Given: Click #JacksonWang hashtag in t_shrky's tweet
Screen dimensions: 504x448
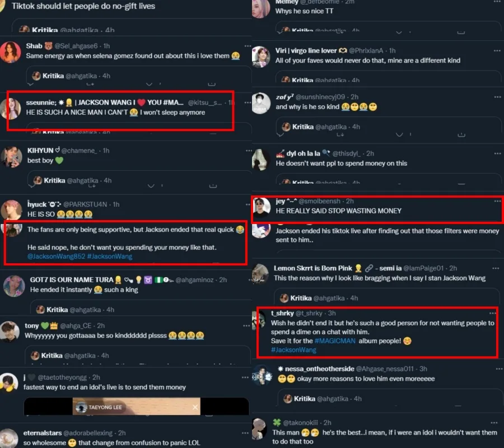Looking at the screenshot, I should [x=293, y=349].
